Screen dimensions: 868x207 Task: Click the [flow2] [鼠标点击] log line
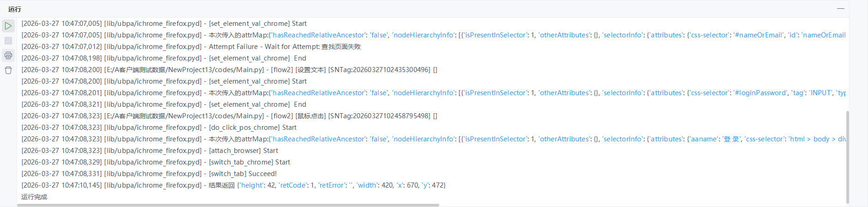(x=229, y=116)
